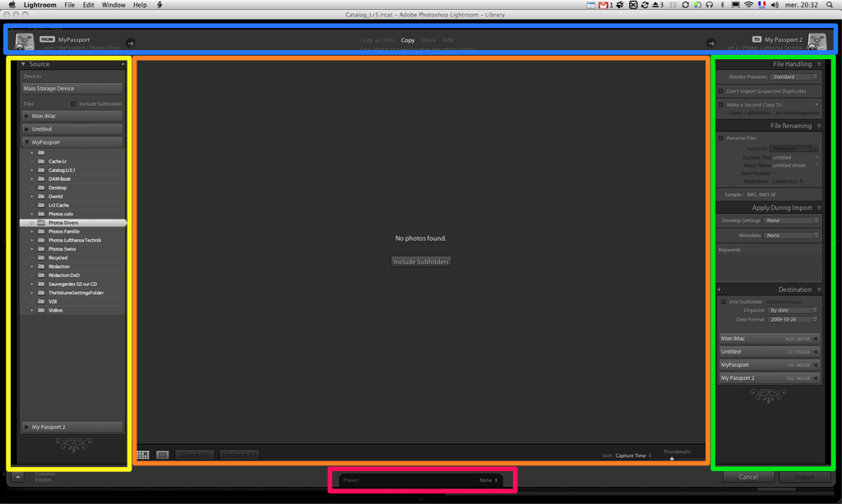Click the Vidéos folder icon
This screenshot has height=504, width=842.
(x=41, y=310)
